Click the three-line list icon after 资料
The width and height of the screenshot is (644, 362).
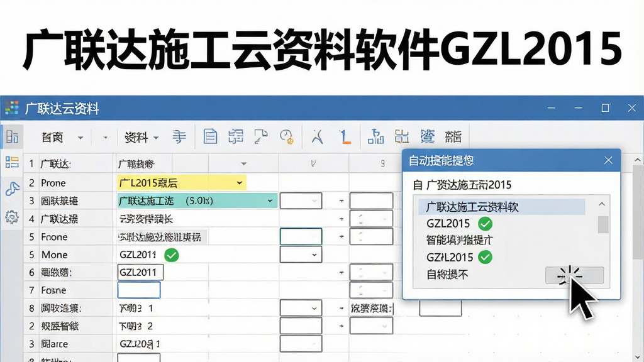[179, 136]
